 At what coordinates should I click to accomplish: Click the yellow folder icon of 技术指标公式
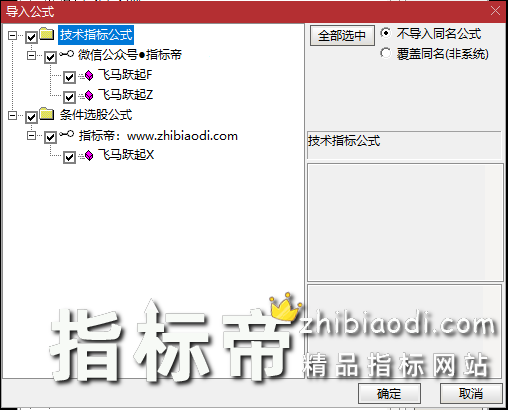[x=47, y=34]
